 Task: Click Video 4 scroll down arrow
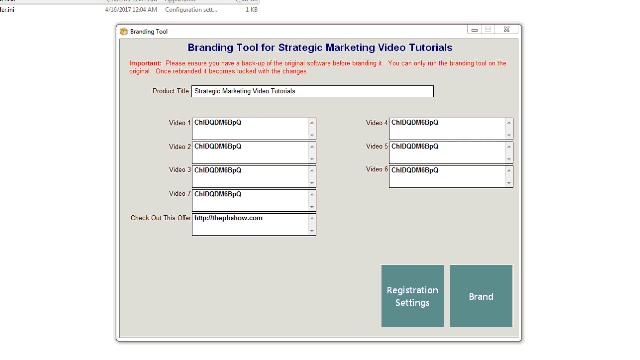point(509,135)
